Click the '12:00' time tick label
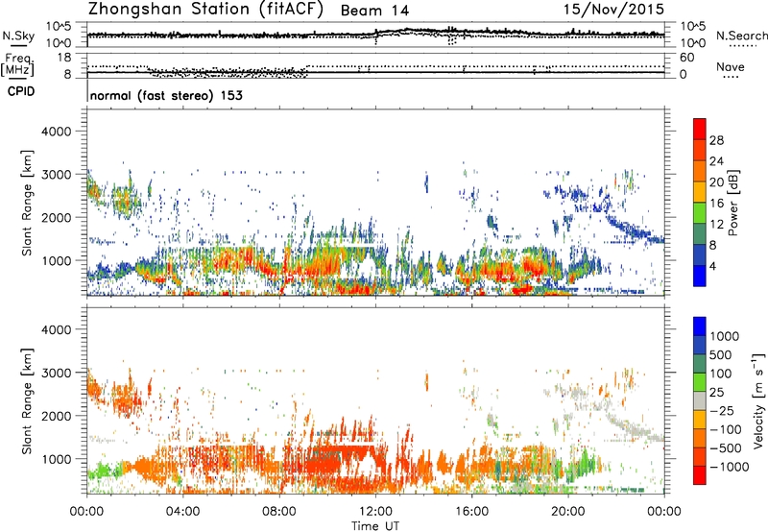Screen dimensions: 768x532 point(375,512)
